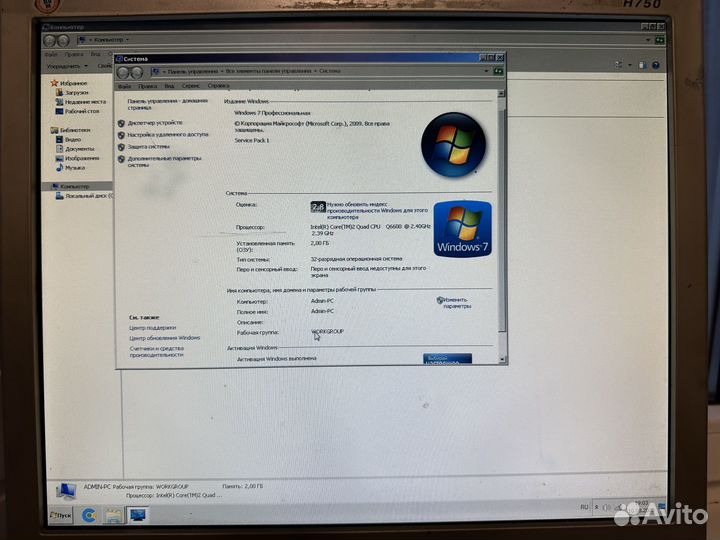The image size is (720, 540).
Task: Open Диспетчер устройств link
Action: click(x=155, y=123)
